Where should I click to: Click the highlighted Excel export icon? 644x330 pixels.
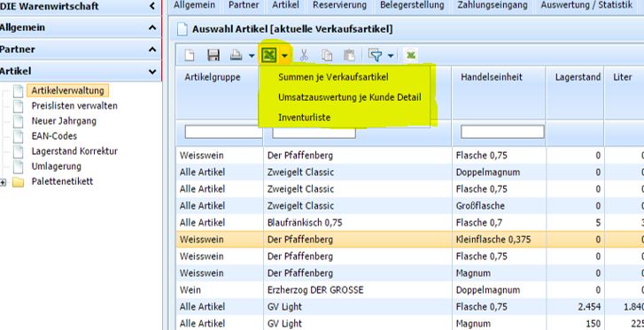click(x=269, y=55)
